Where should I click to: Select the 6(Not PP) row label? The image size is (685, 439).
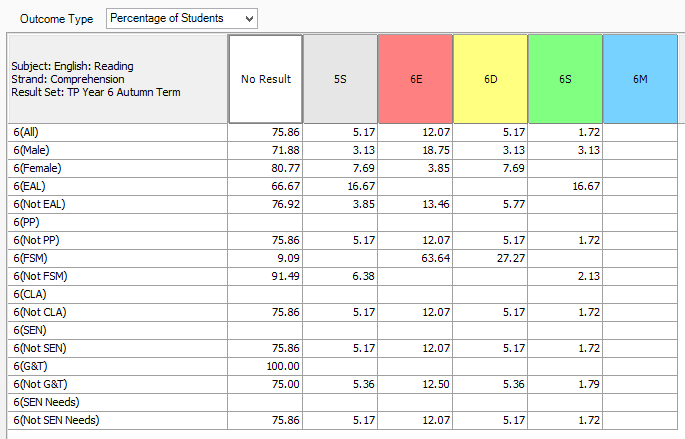118,240
